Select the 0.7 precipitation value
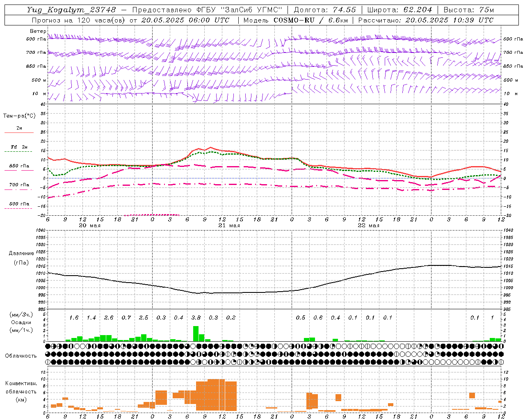Screen dimensions: 525x420 pyautogui.click(x=126, y=318)
